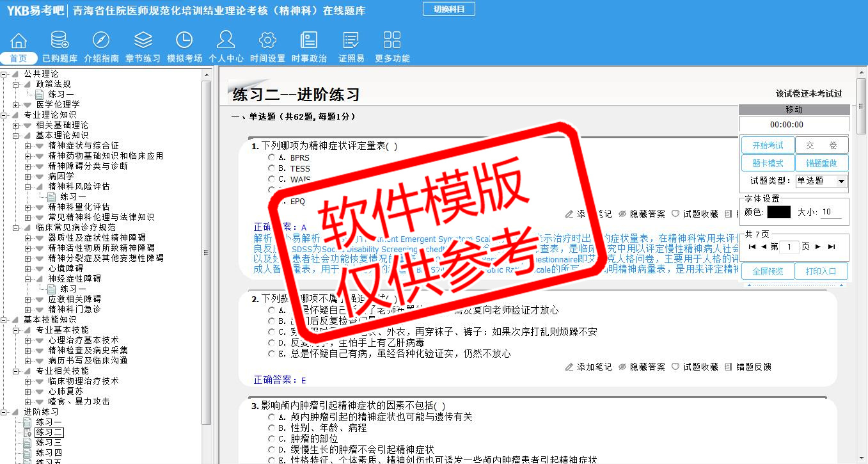Open 时间设置 gear icon

pyautogui.click(x=267, y=41)
